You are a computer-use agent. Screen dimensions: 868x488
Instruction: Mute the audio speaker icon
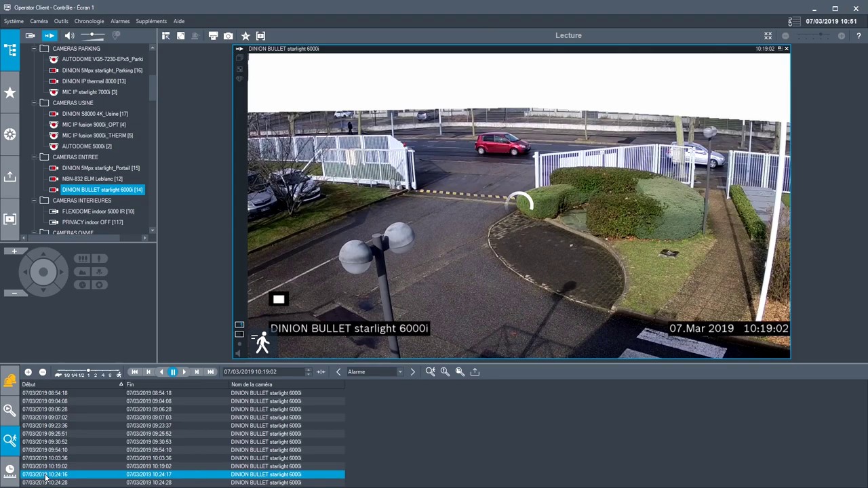click(x=69, y=35)
